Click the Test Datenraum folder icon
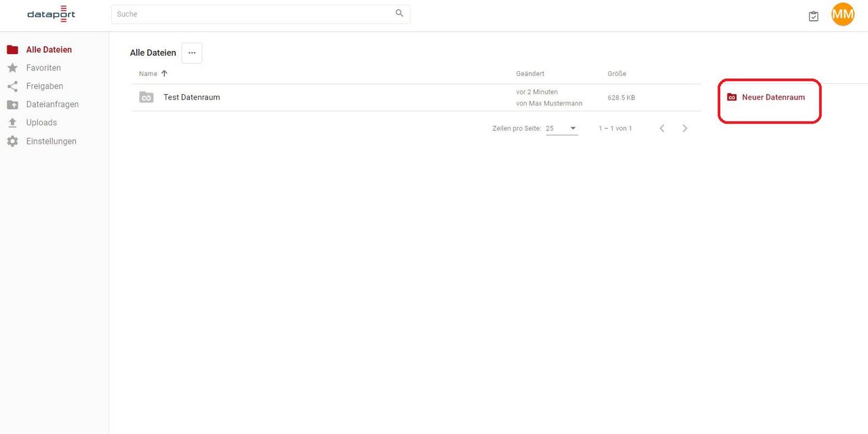This screenshot has width=868, height=434. tap(146, 98)
